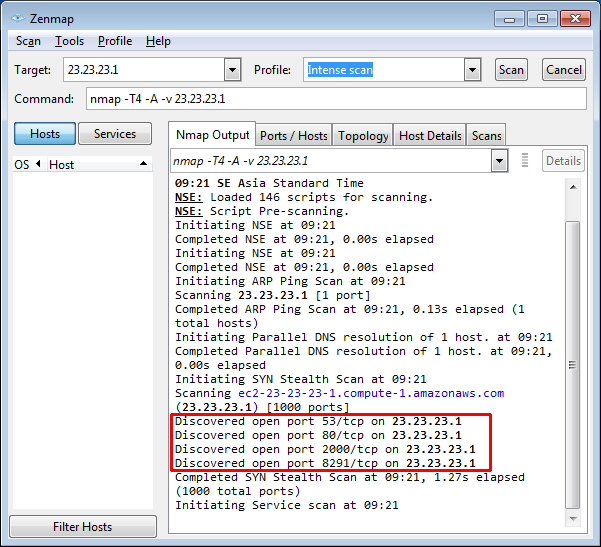Close the Zenmap window
The width and height of the screenshot is (601, 547).
pos(575,18)
